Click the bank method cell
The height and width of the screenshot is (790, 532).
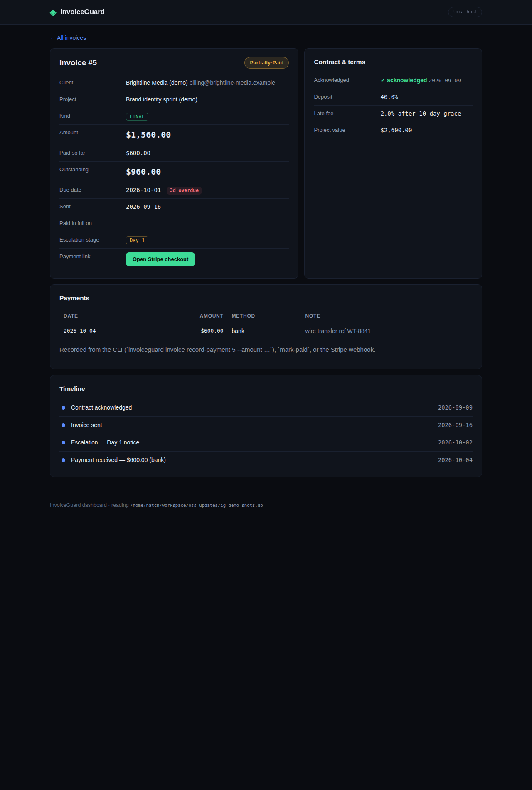(x=238, y=331)
